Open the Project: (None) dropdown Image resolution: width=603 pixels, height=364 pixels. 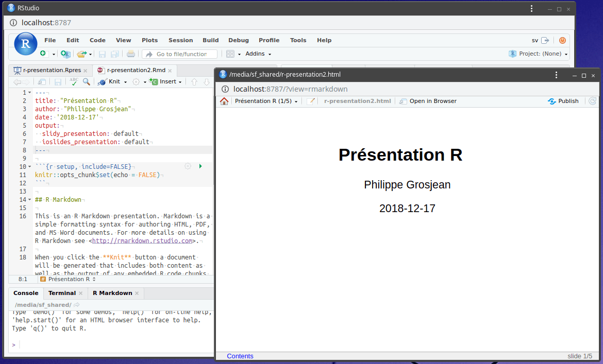[x=539, y=54]
